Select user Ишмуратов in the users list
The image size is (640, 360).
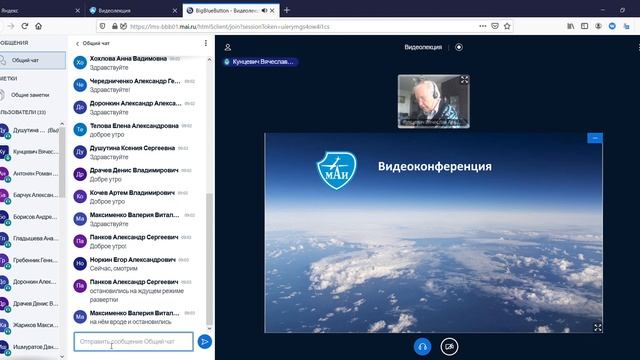[x=30, y=347]
